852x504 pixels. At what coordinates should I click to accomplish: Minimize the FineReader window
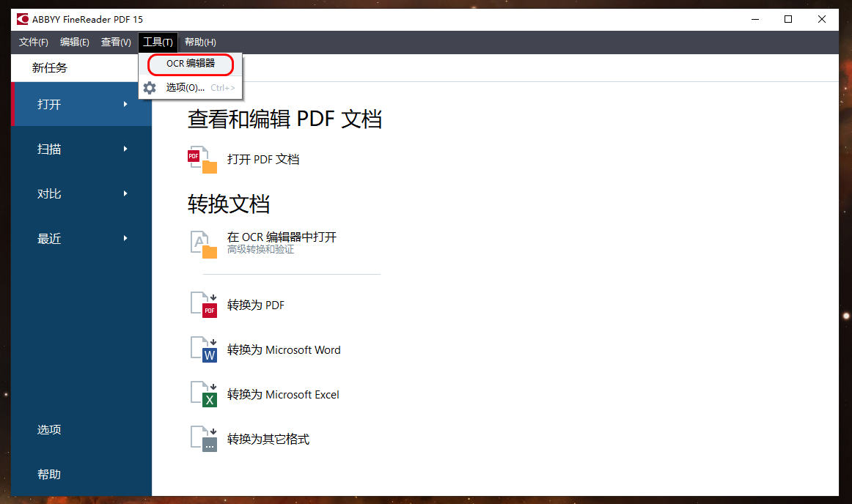(755, 20)
